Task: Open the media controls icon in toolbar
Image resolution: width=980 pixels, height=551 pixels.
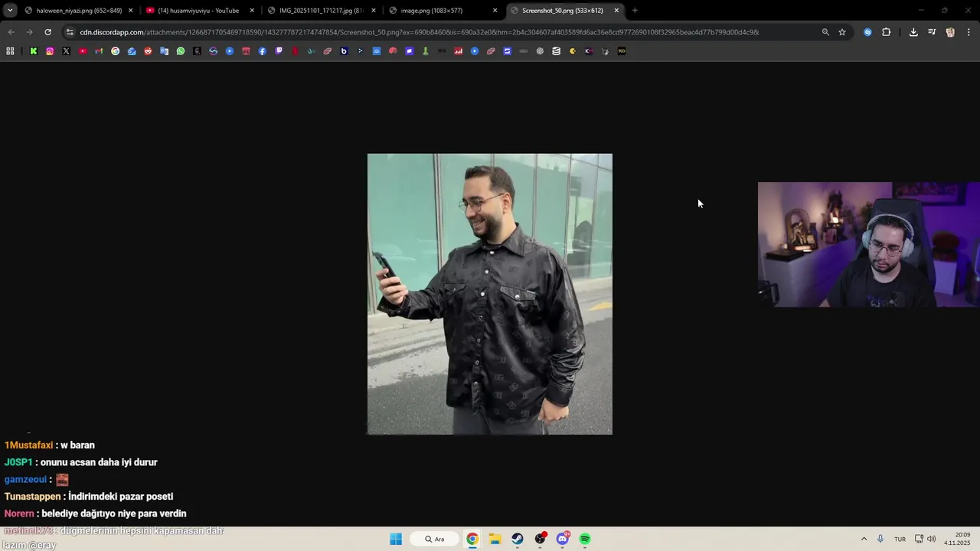Action: pyautogui.click(x=932, y=32)
